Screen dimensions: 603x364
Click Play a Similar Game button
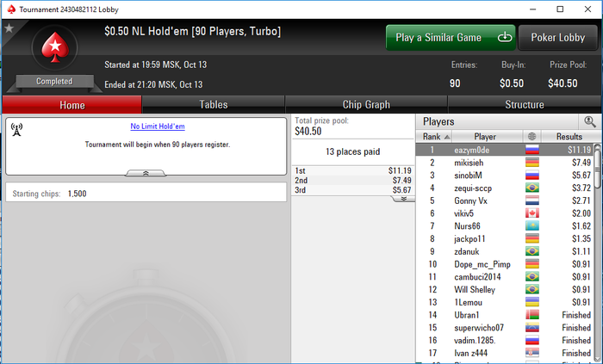pyautogui.click(x=451, y=38)
